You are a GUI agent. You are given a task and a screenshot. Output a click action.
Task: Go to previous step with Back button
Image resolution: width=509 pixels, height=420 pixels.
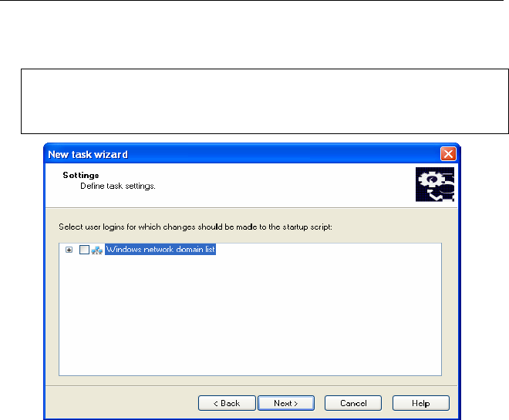pyautogui.click(x=227, y=403)
